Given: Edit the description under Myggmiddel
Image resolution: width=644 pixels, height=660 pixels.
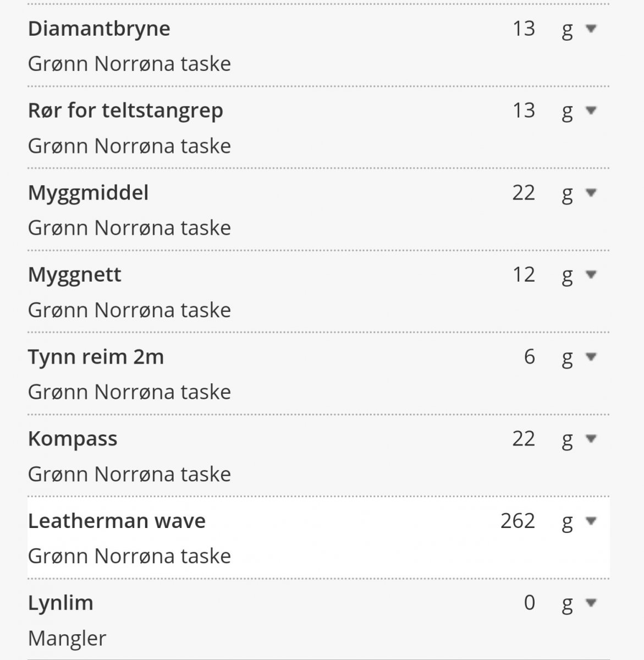Looking at the screenshot, I should coord(129,228).
